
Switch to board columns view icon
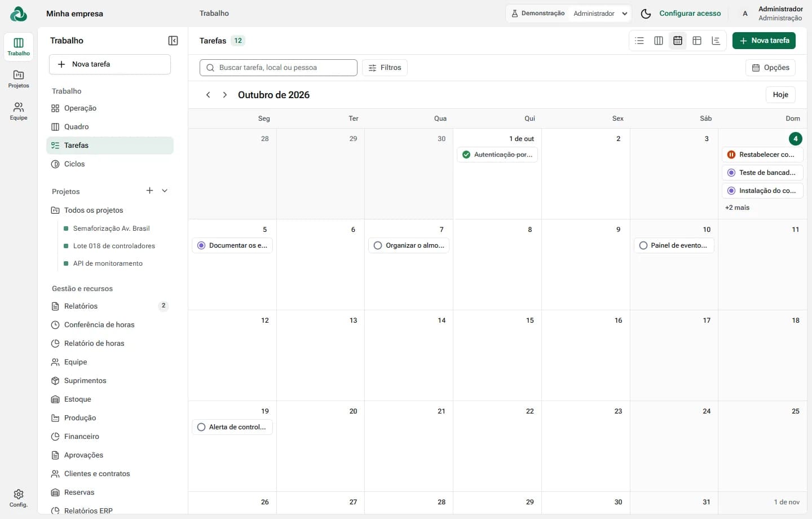coord(659,41)
